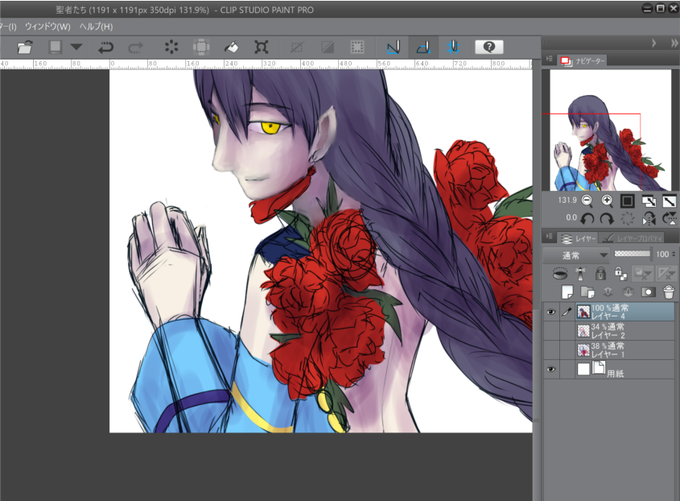Click the navigator preview thumbnail
This screenshot has width=680, height=501.
point(610,130)
